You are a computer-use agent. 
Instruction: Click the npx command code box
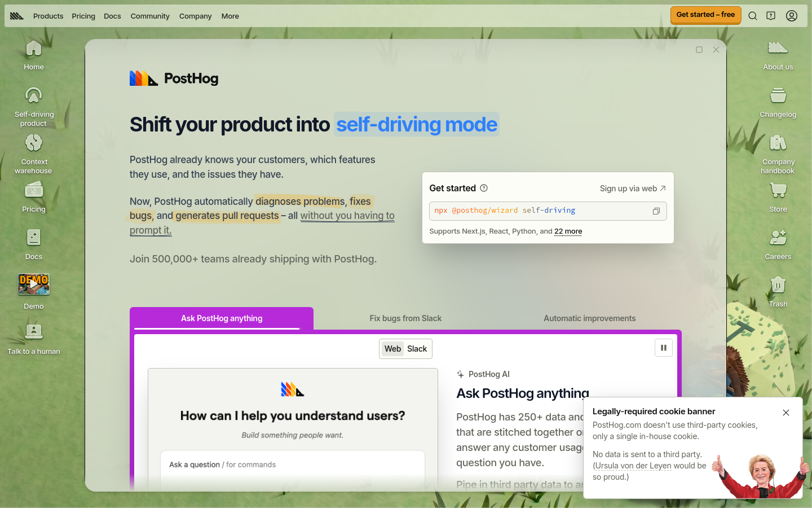coord(548,211)
